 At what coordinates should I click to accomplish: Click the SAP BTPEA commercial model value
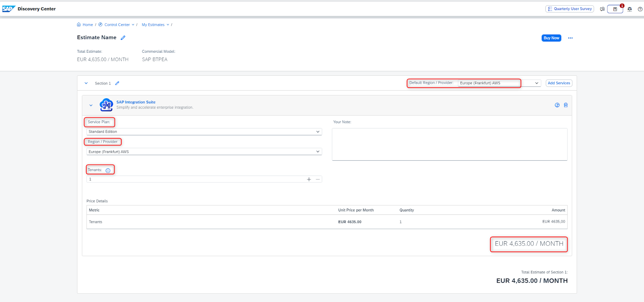(x=155, y=59)
